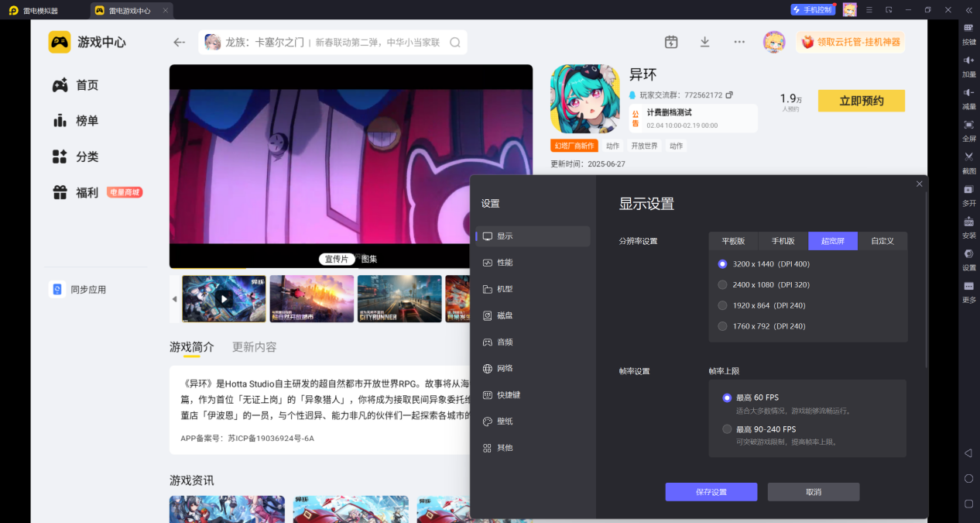
Task: Open the three-dot more menu in game center
Action: pos(739,43)
